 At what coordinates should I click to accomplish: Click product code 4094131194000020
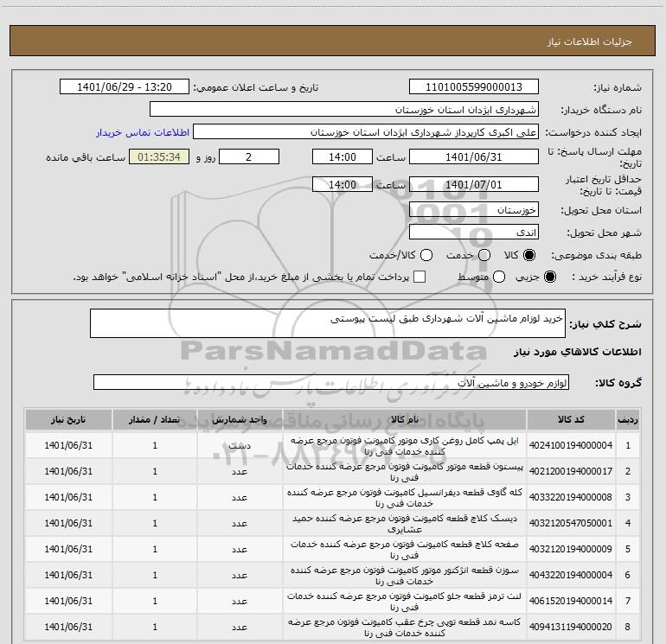point(571,627)
